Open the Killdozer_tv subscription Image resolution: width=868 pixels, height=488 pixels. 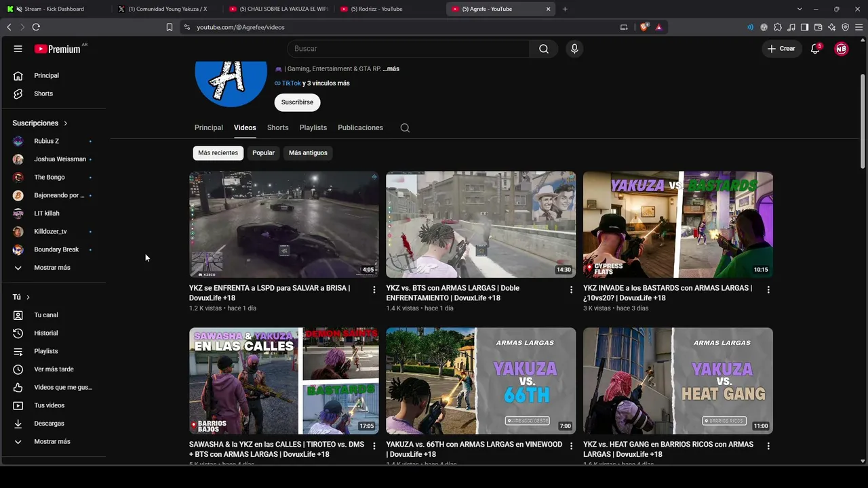(53, 232)
